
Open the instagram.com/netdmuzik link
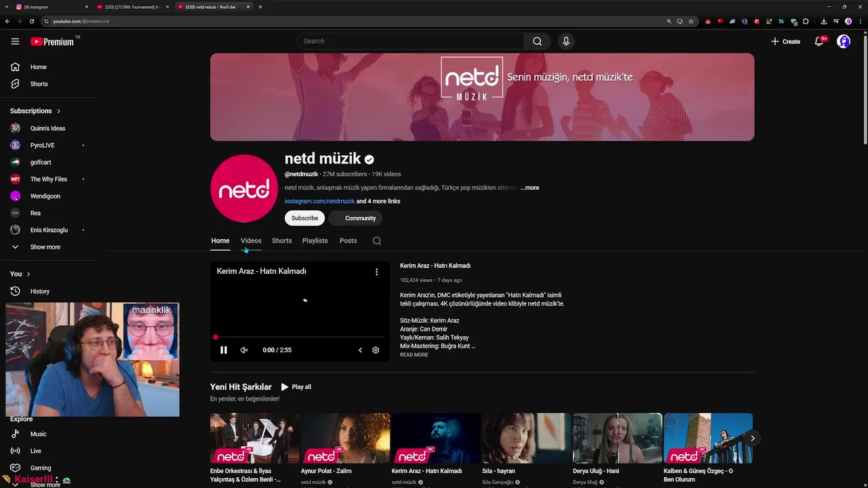(x=319, y=201)
